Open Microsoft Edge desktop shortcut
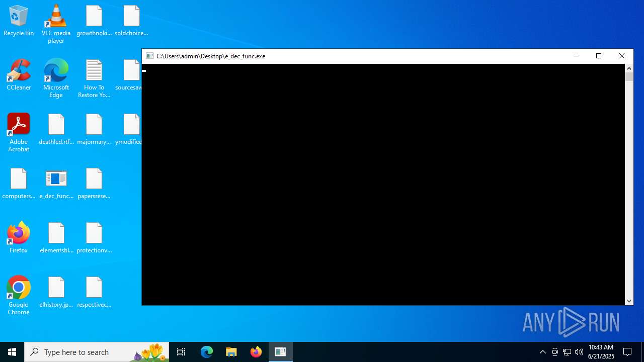644x362 pixels. (56, 78)
